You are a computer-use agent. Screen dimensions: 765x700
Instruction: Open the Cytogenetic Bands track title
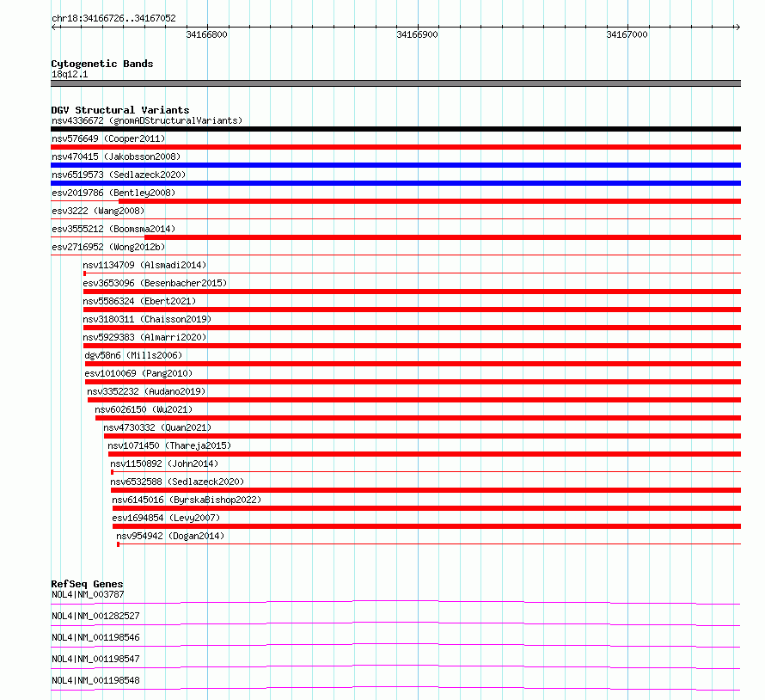(102, 64)
